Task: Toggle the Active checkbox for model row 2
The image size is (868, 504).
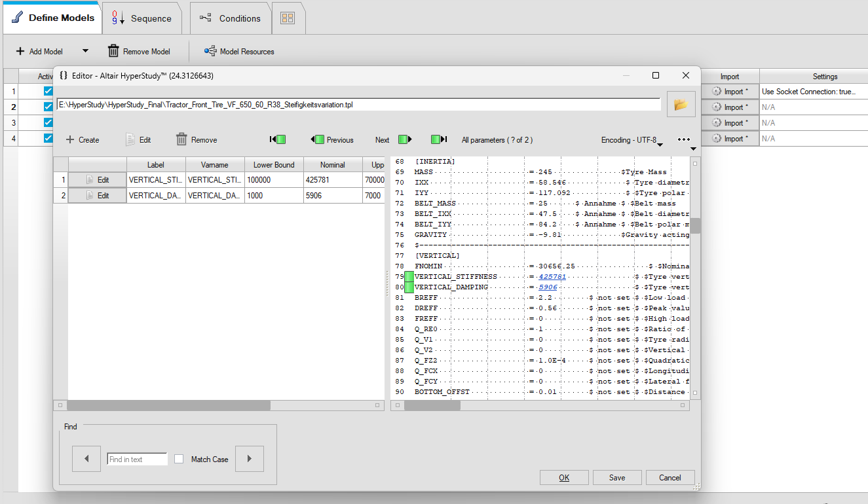Action: coord(48,107)
